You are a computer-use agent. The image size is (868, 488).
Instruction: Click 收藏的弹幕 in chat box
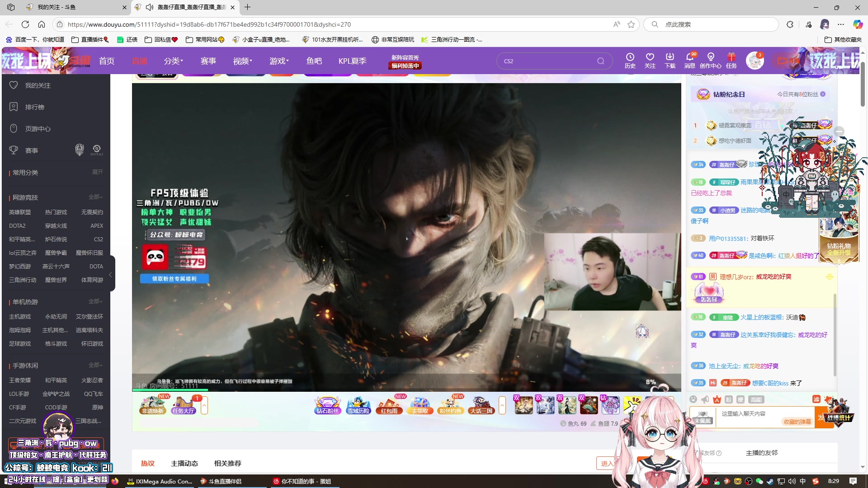797,422
